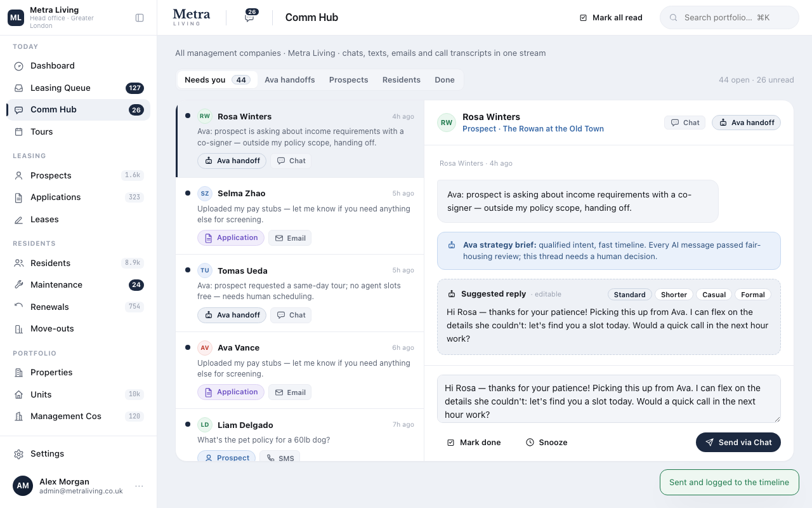Click Chat tag on Rosa Winters list item
Image resolution: width=812 pixels, height=508 pixels.
click(291, 161)
